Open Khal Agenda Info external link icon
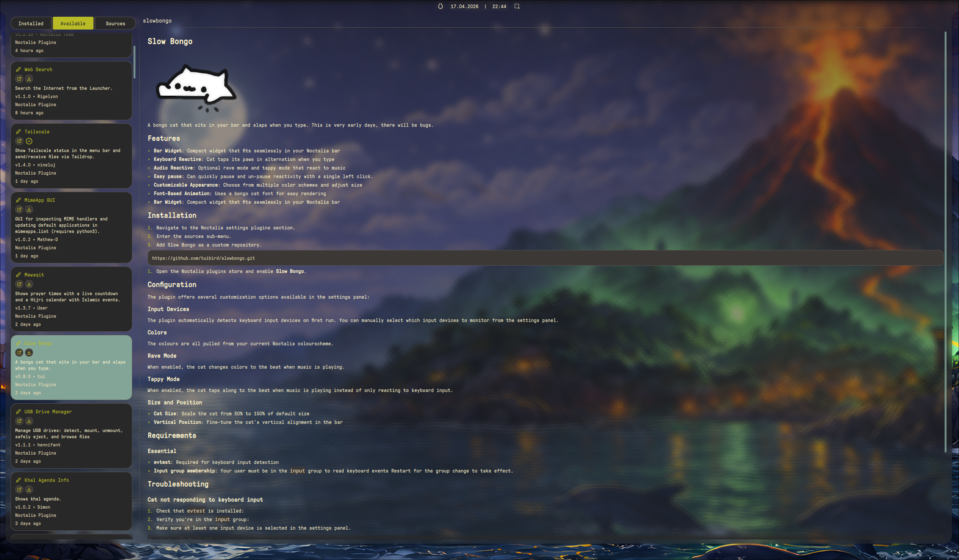This screenshot has height=560, width=959. (x=19, y=490)
